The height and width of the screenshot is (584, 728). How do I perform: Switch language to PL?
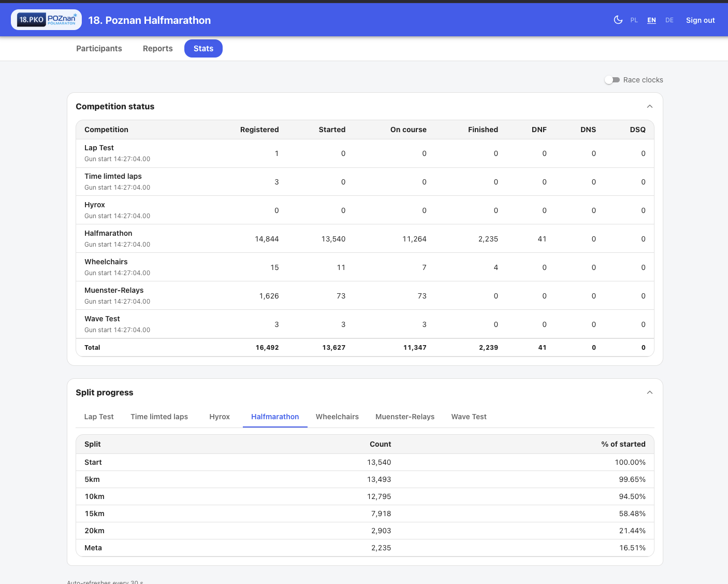634,20
